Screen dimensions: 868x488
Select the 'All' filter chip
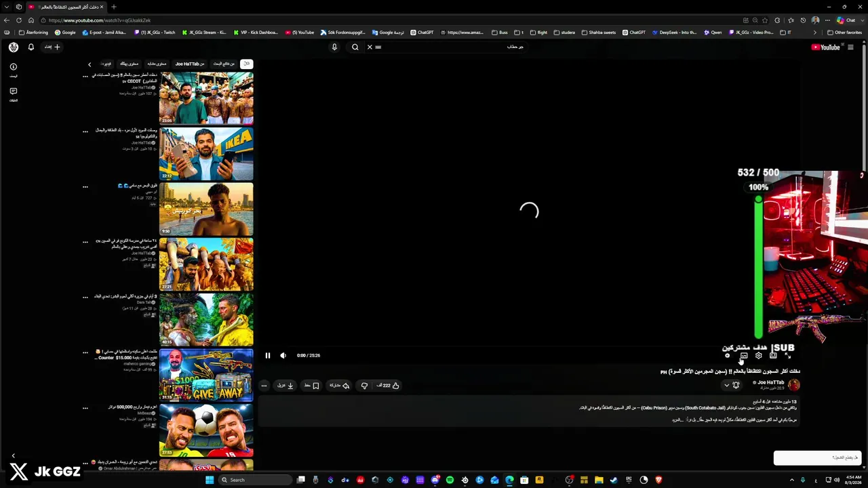tap(246, 64)
